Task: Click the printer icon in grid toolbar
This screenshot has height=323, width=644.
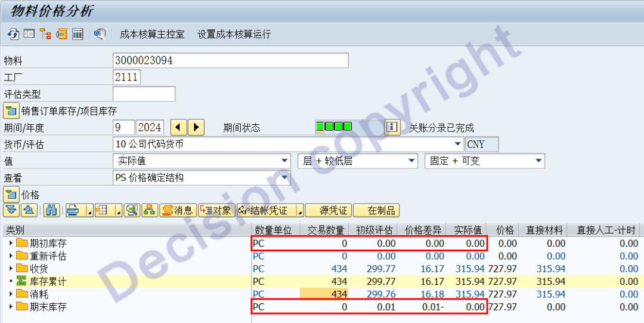Action: click(73, 210)
